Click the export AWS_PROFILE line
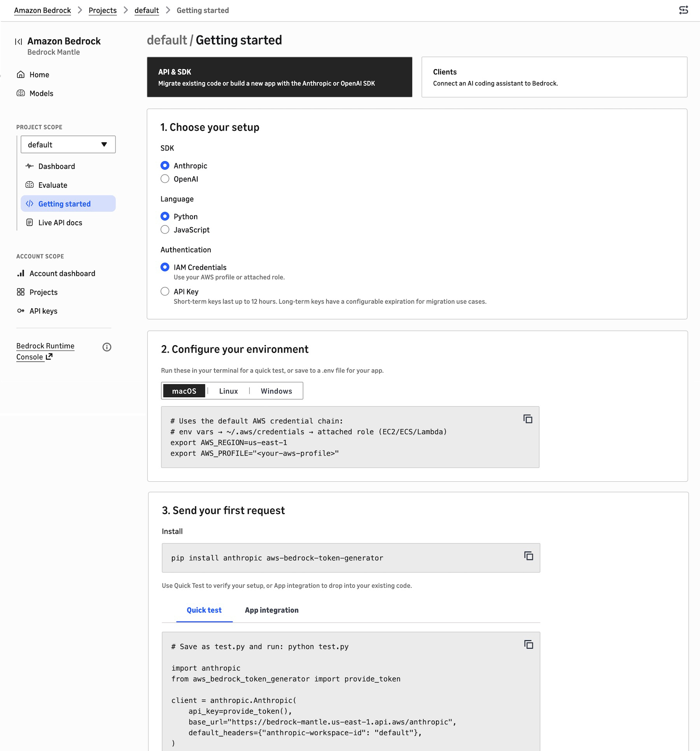Viewport: 700px width, 751px height. [255, 454]
